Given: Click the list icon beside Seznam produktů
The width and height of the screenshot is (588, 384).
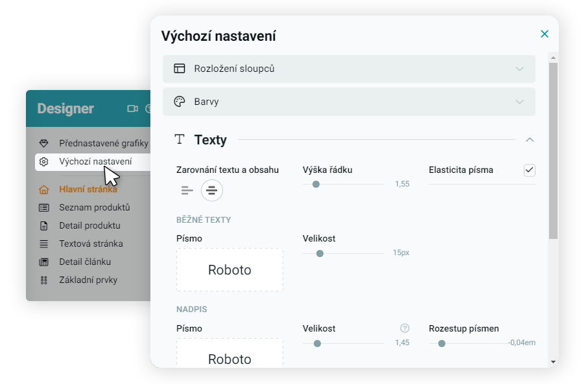Looking at the screenshot, I should click(44, 208).
